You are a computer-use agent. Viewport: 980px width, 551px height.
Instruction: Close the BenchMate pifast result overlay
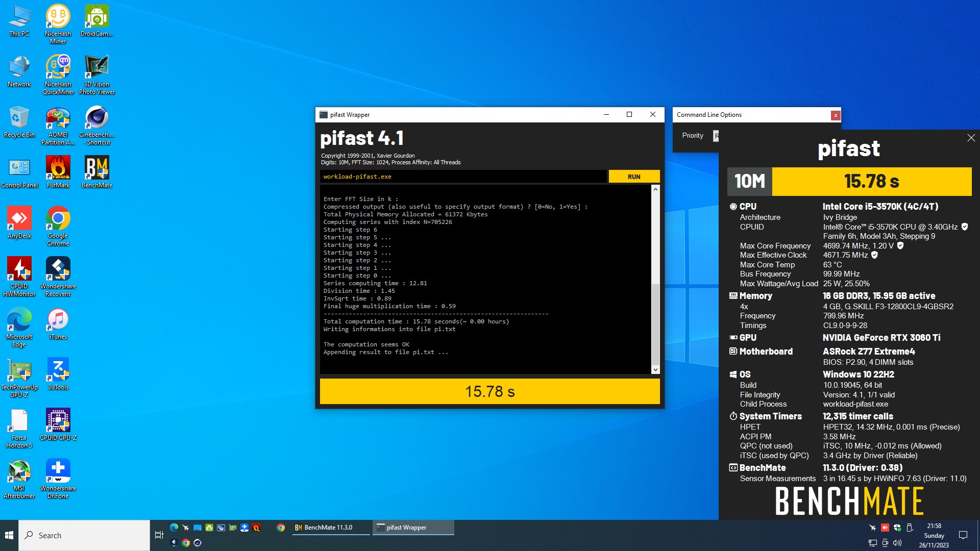click(971, 138)
